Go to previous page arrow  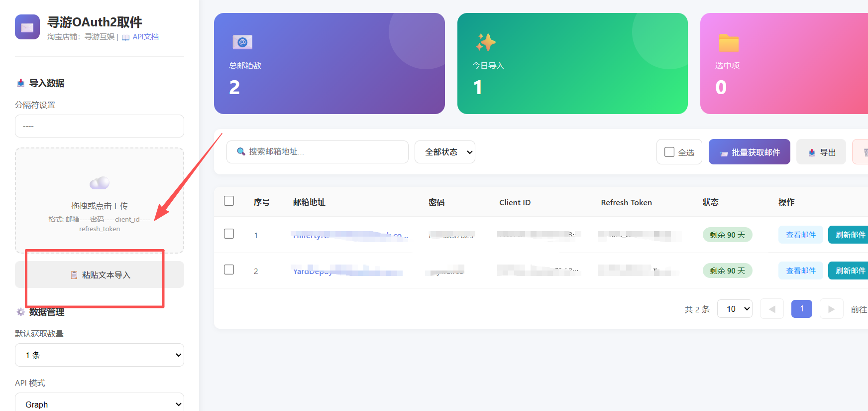coord(772,309)
